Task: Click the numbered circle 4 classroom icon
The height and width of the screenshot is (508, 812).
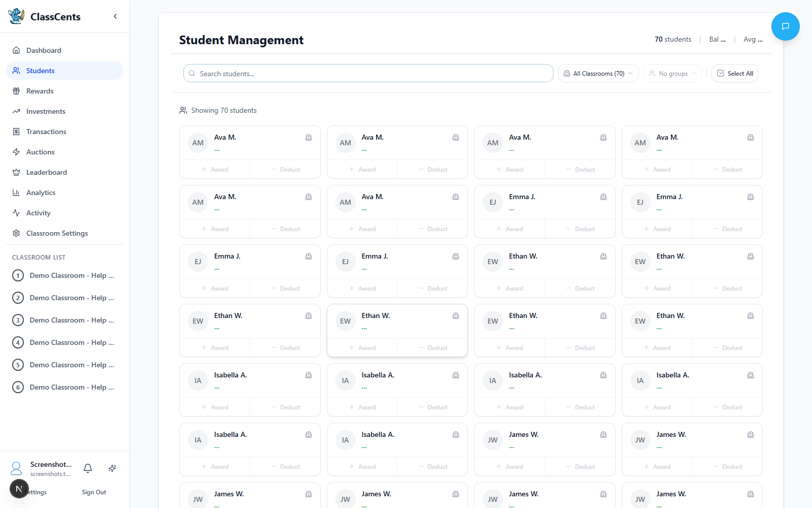Action: coord(18,342)
